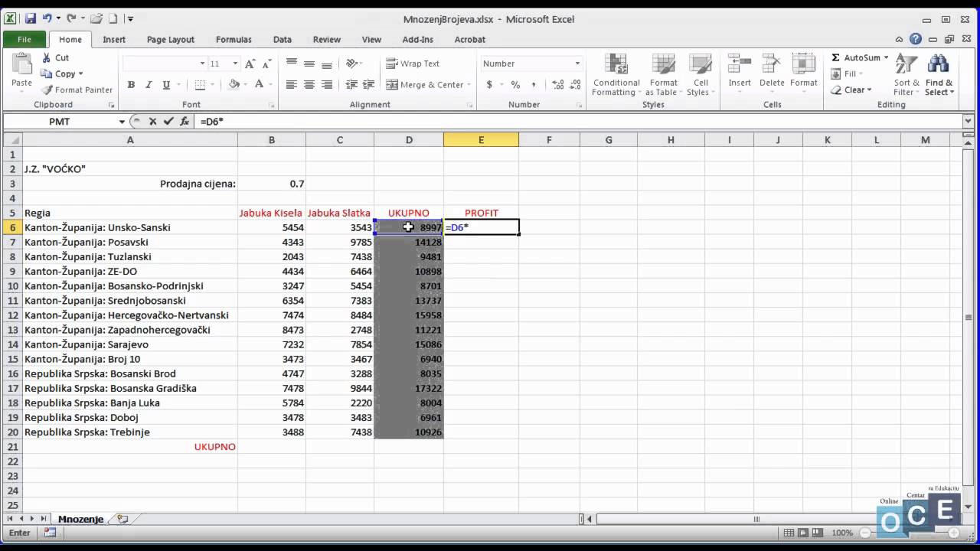Click the Decrease Font Size icon
The image size is (980, 551).
pyautogui.click(x=267, y=64)
